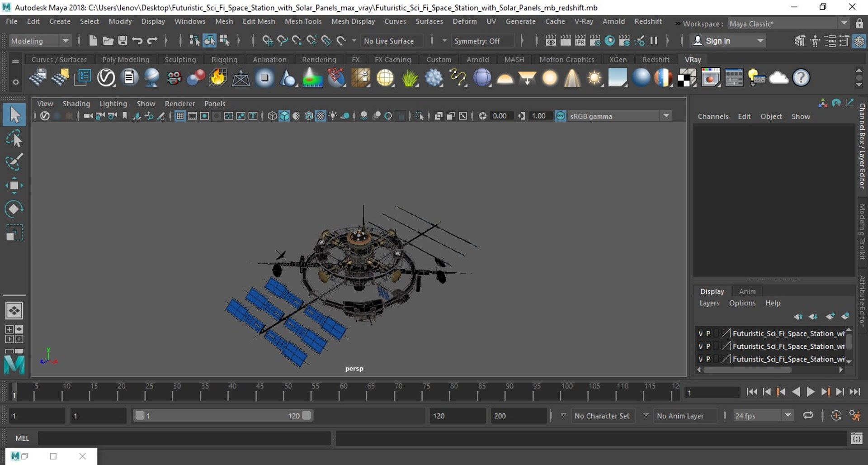The height and width of the screenshot is (465, 868).
Task: Switch to the Redshift shelf tab
Action: pos(656,59)
